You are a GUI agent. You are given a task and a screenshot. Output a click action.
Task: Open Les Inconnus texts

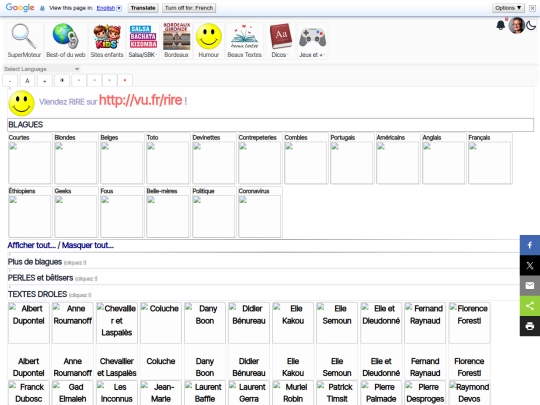117,393
